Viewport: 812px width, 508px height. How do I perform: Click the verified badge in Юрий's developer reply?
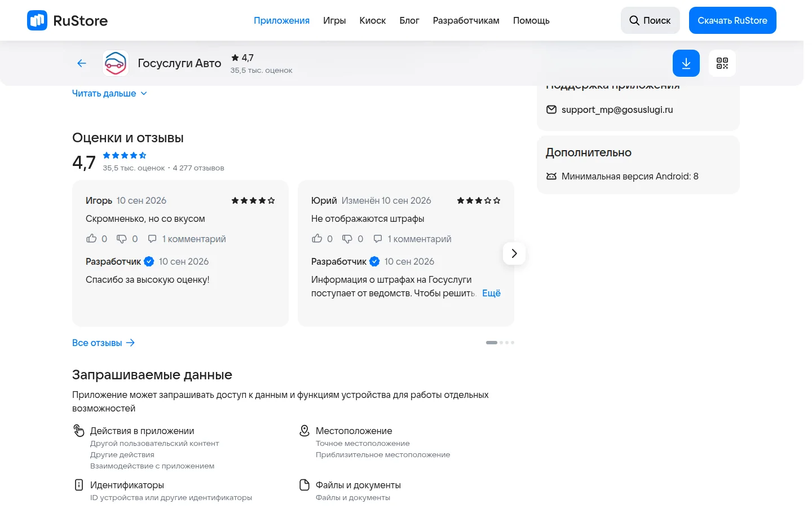374,261
